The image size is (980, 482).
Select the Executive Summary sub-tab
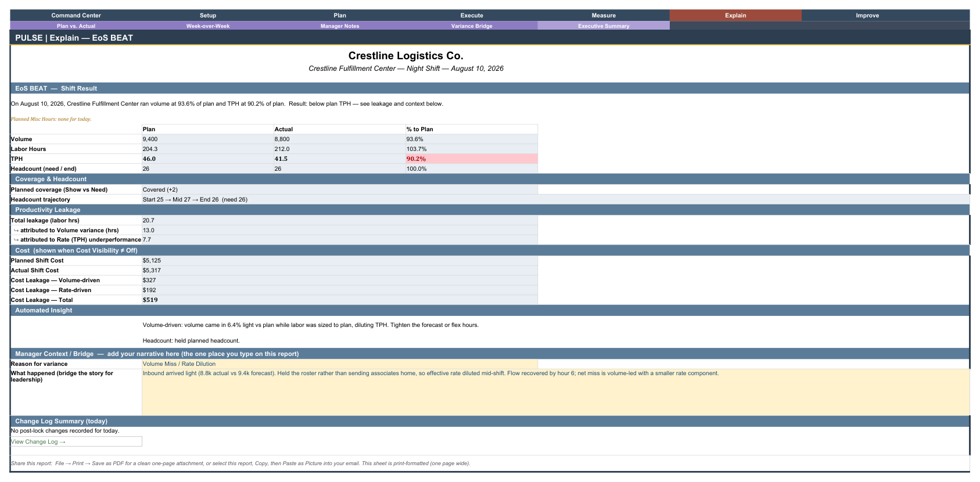(604, 26)
